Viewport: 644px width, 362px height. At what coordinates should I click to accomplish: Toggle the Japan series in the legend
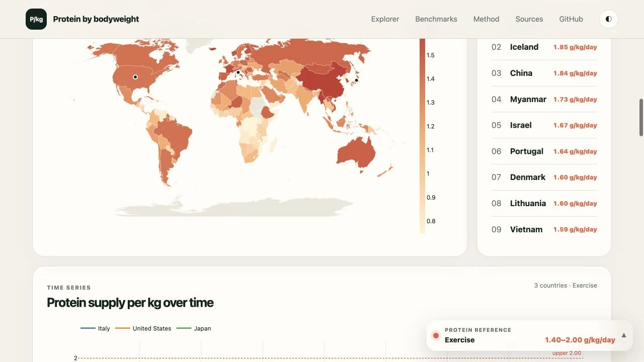[194, 328]
